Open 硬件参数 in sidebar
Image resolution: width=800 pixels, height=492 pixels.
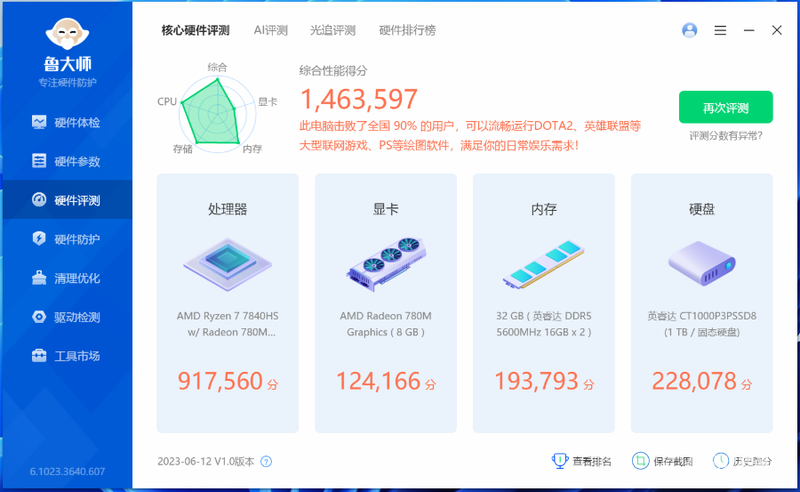tap(66, 161)
